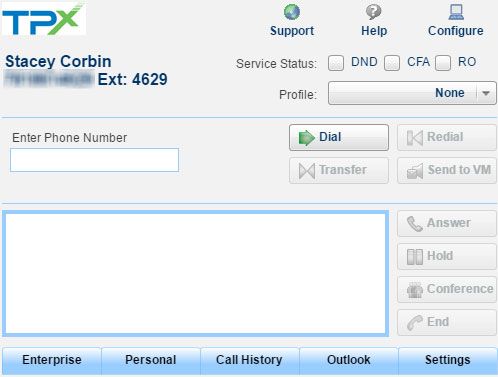Click the Hold pause icon
The height and width of the screenshot is (377, 498).
(x=415, y=257)
